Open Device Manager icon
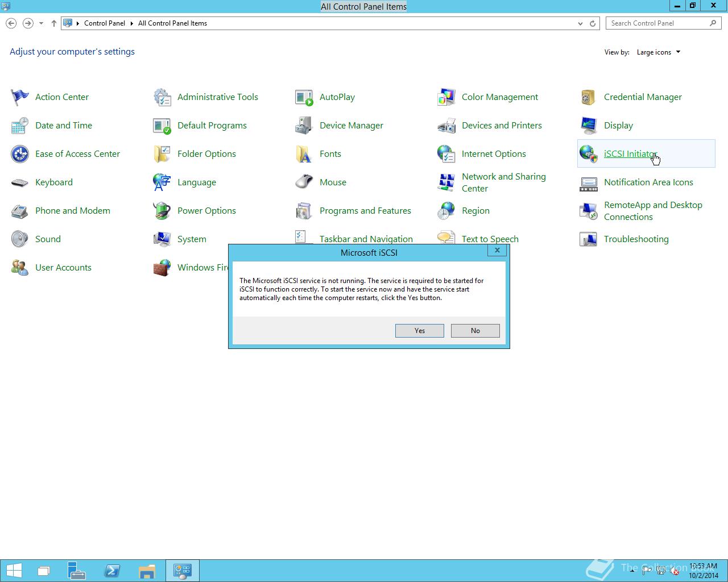This screenshot has width=728, height=582. click(304, 126)
